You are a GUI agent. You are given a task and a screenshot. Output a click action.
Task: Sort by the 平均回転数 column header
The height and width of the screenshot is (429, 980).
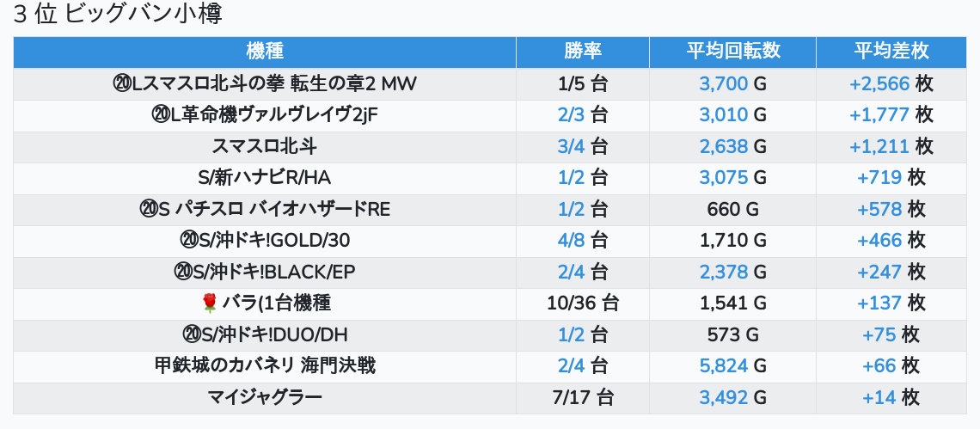click(x=732, y=52)
